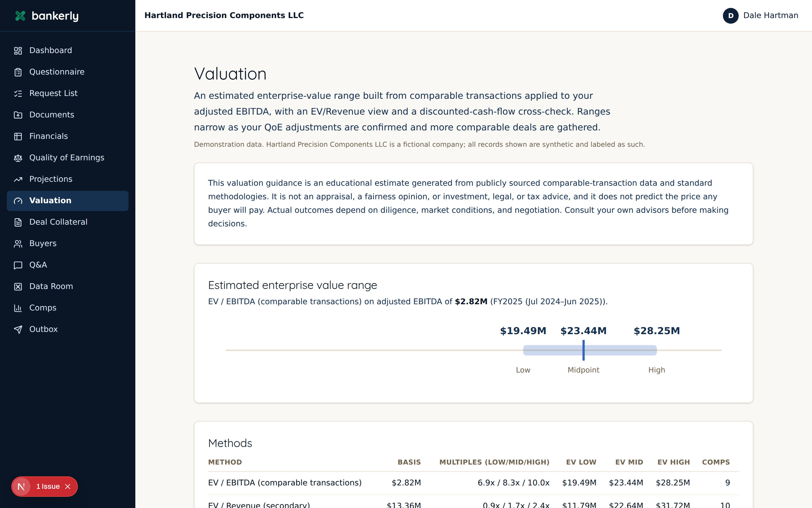The height and width of the screenshot is (508, 812).
Task: Go to the Questionnaire section
Action: click(67, 72)
